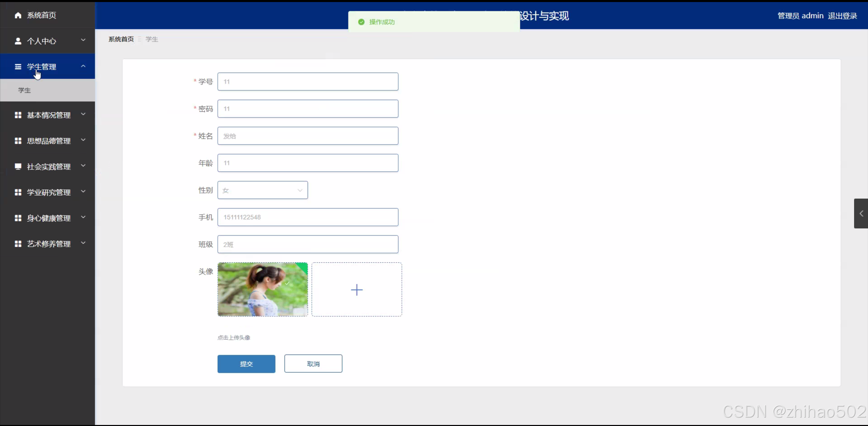Click the home icon beside 系统首页
Viewport: 868px width, 426px height.
point(18,15)
